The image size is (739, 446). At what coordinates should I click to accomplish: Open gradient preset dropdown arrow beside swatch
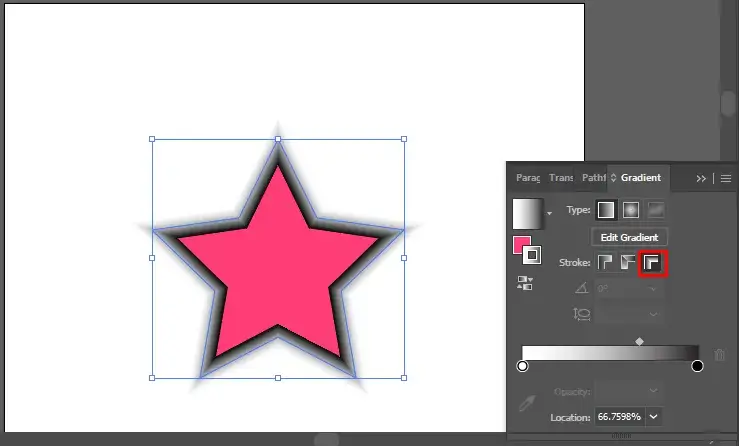pyautogui.click(x=549, y=214)
